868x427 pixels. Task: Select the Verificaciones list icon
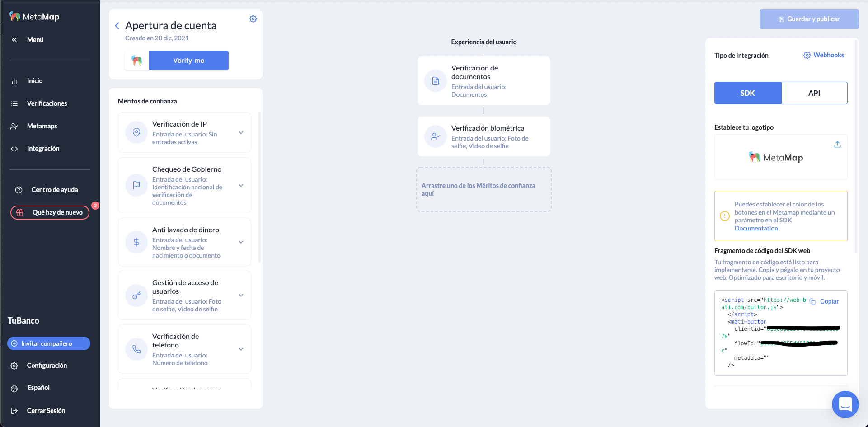[15, 103]
